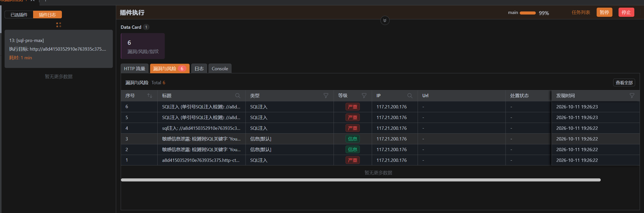Viewport: 644px width, 213px height.
Task: Open filter for the 类型 column
Action: 326,96
